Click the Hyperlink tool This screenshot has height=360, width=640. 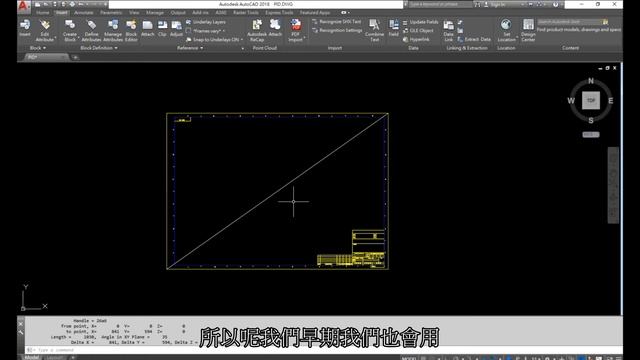tap(416, 39)
